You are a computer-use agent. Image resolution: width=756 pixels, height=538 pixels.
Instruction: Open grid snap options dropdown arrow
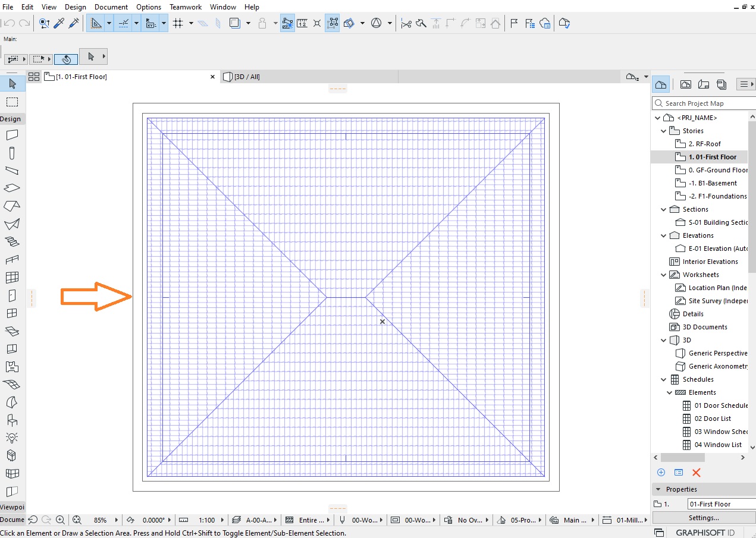click(x=191, y=23)
